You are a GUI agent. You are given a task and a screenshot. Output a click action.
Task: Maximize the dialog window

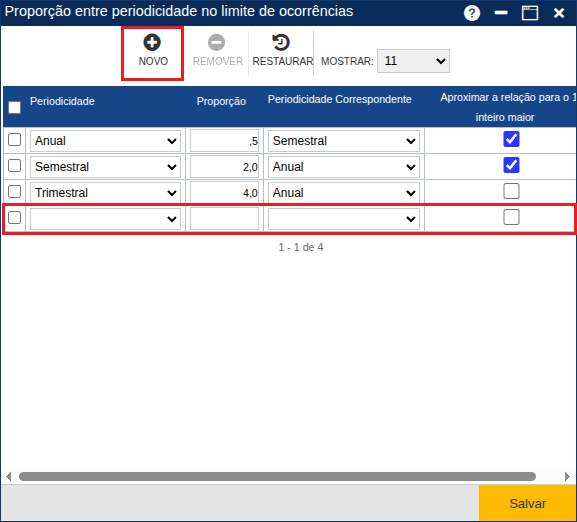530,13
